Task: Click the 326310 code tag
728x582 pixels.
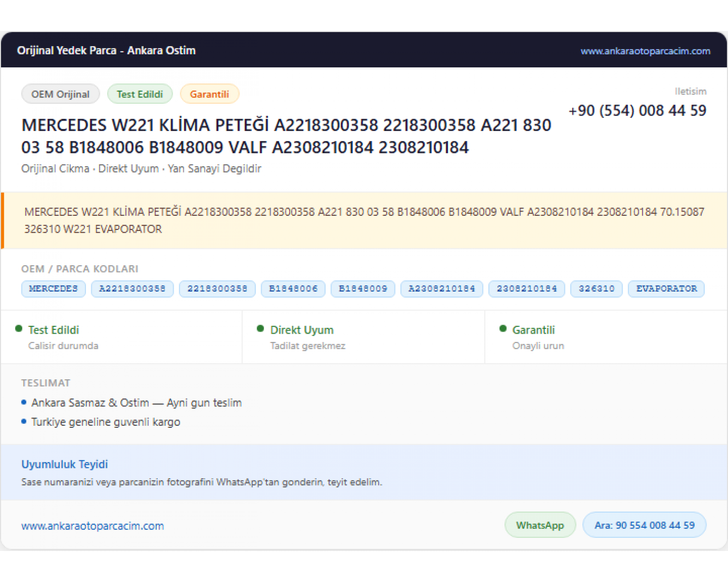Action: [x=596, y=289]
